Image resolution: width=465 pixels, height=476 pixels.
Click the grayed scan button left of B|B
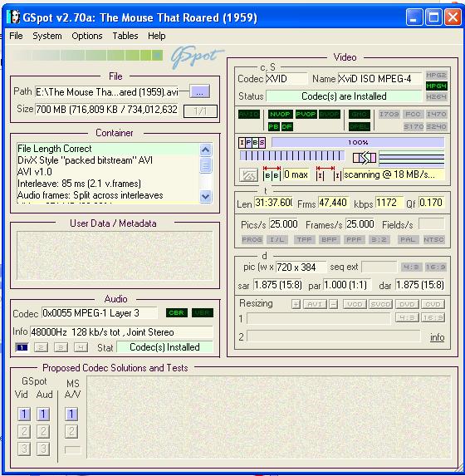[x=248, y=175]
